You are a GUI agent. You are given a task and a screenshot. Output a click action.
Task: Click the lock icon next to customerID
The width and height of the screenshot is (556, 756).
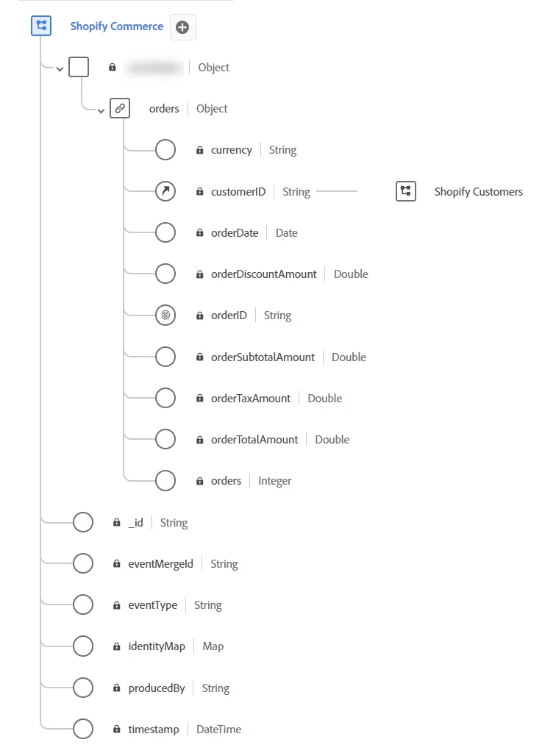pos(199,191)
